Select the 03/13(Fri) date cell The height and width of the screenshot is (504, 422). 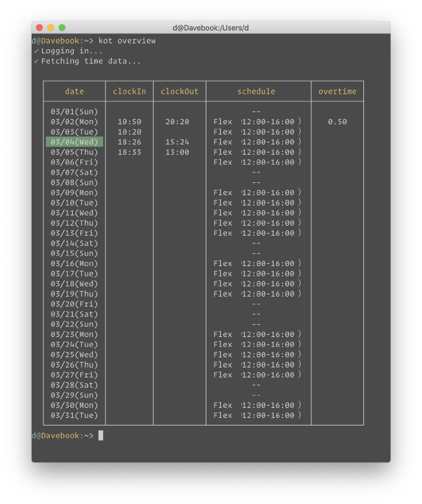pyautogui.click(x=74, y=233)
